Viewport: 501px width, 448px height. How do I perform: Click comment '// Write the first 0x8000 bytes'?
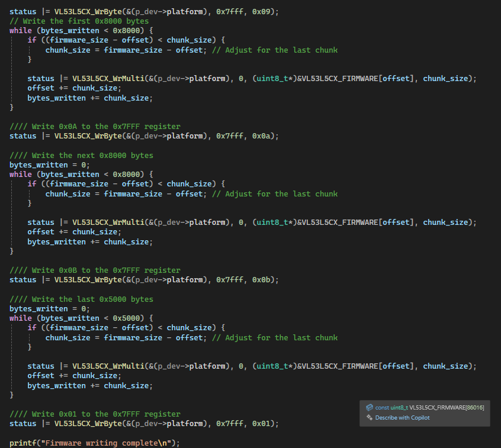point(79,21)
